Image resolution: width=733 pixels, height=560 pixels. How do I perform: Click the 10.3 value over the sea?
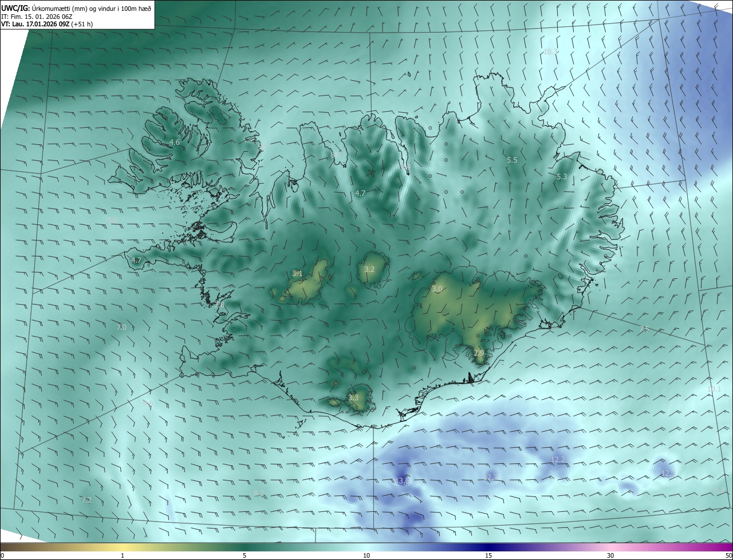click(550, 52)
